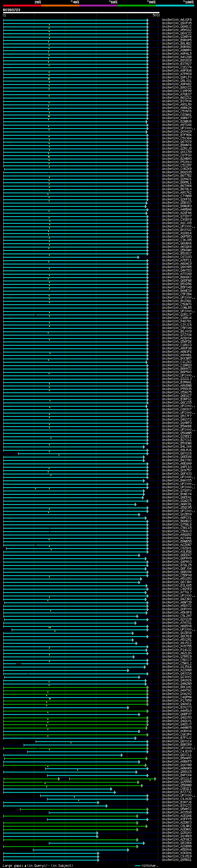197x868 pixels.
Task: Click the green ~80% identity legend segment
Action: [x=137, y=6]
